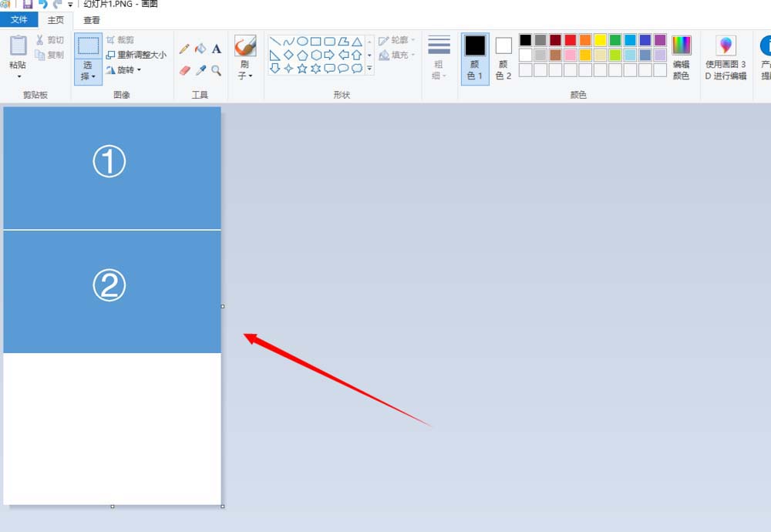The width and height of the screenshot is (771, 532).
Task: Choose the Oval callout shape
Action: (343, 68)
